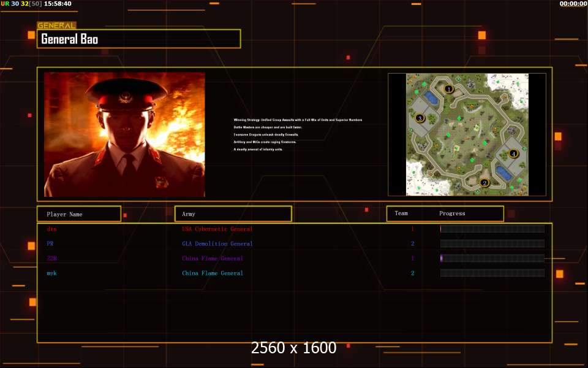Select the USA Cybernetic General entry
Viewport: 588px width, 368px height.
(x=217, y=229)
